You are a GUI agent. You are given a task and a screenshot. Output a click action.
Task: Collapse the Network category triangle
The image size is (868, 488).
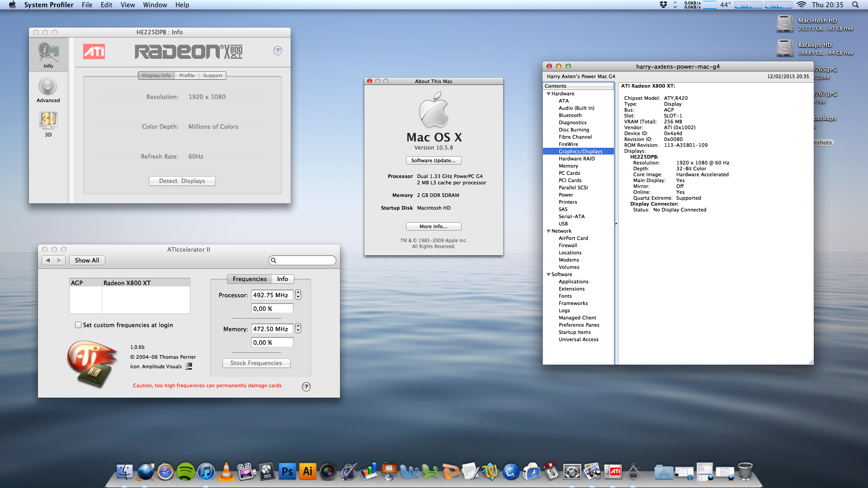[x=548, y=231]
